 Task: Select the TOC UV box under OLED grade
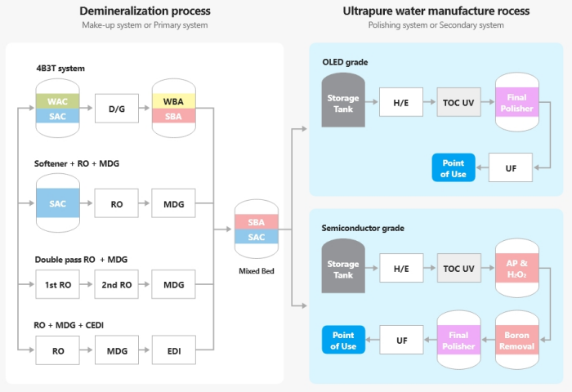[x=458, y=103]
